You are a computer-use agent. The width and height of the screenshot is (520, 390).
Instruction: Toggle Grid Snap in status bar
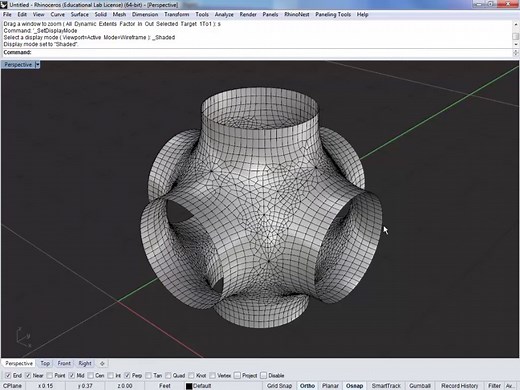click(279, 386)
